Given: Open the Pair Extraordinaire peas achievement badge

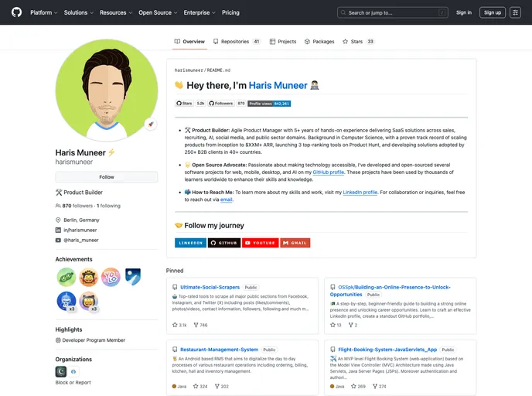Looking at the screenshot, I should [66, 277].
